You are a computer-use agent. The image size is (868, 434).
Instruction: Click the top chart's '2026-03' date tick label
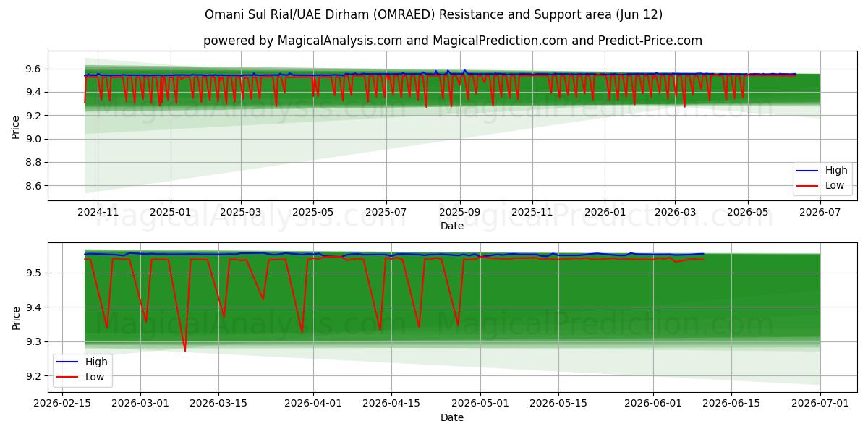tap(675, 212)
